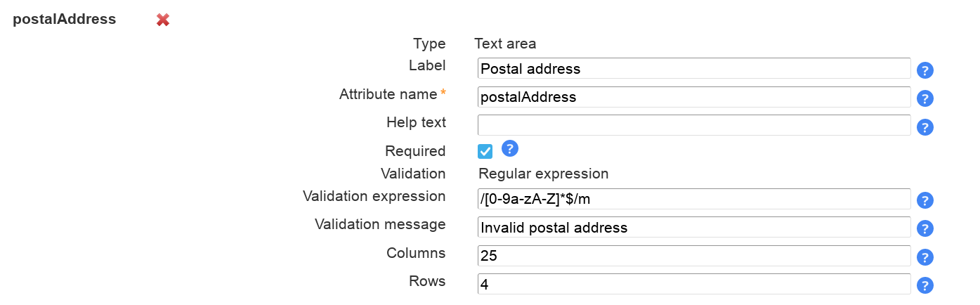Click the empty Help text input

[x=693, y=125]
